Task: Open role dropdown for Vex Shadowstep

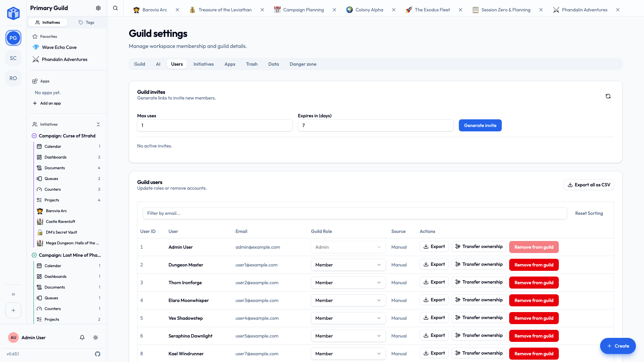Action: 348,318
